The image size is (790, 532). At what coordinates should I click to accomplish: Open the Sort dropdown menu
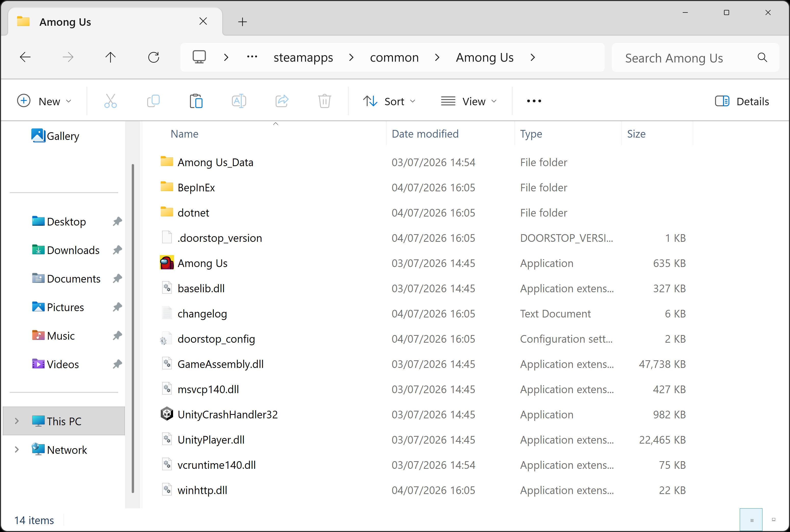(389, 101)
